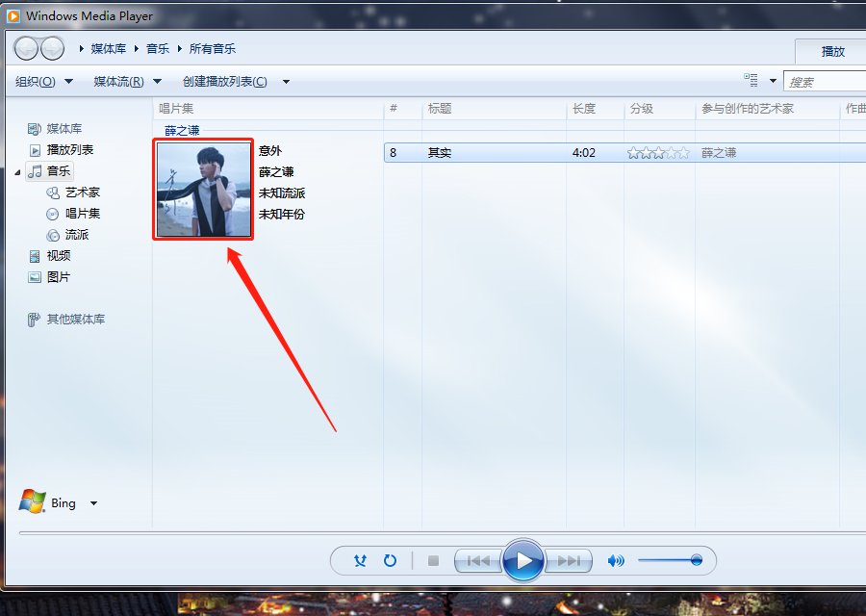Expand the Bing search provider dropdown

(93, 502)
